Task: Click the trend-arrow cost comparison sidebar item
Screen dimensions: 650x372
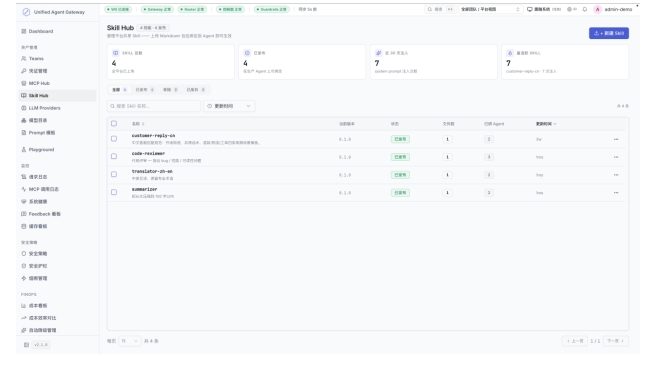Action: (42, 318)
